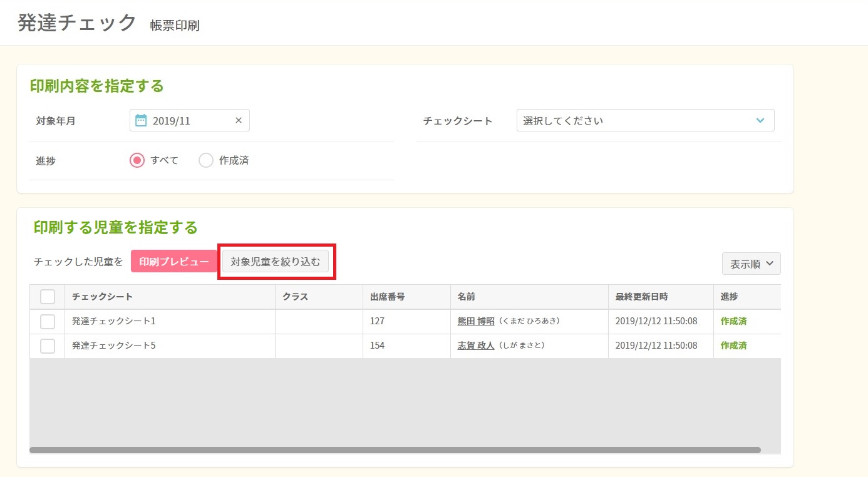Screen dimensions: 868x477
Task: Click the 最終更新日時 column header
Action: pos(661,297)
